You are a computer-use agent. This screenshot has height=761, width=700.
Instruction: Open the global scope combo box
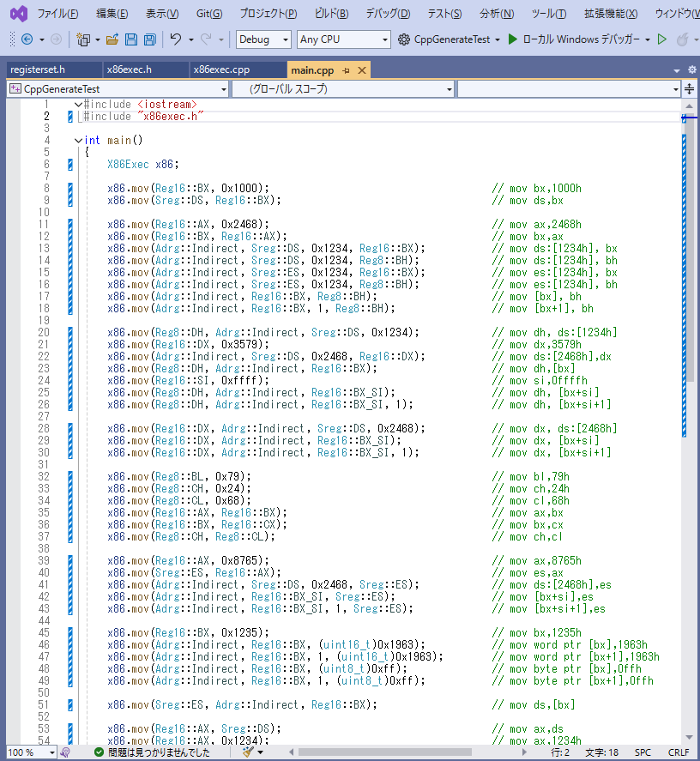(343, 89)
